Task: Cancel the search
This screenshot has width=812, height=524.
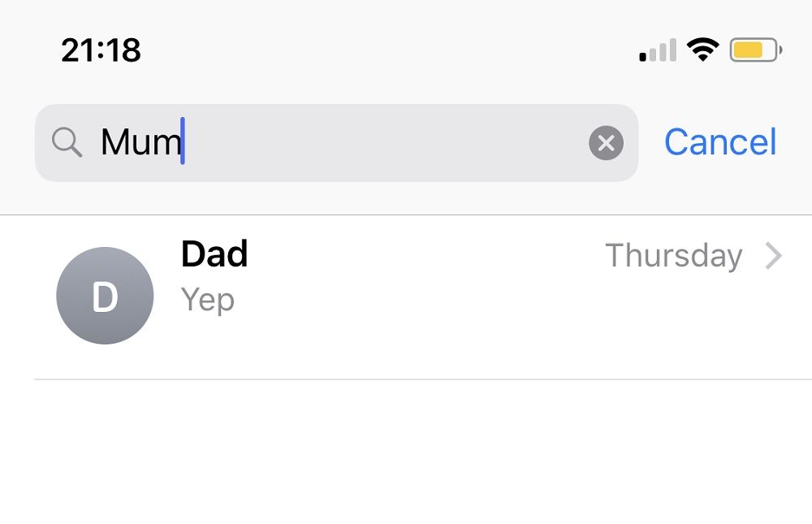Action: coord(720,142)
